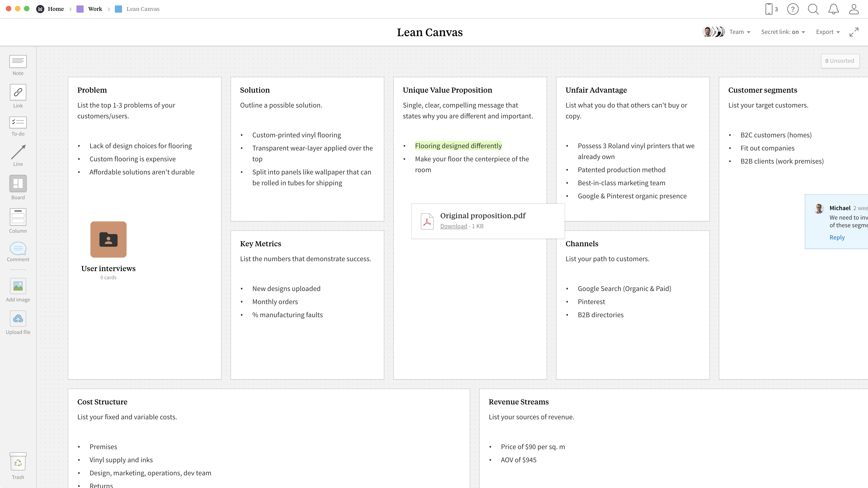Click Lean Canvas breadcrumb item
The image size is (868, 488).
point(143,9)
